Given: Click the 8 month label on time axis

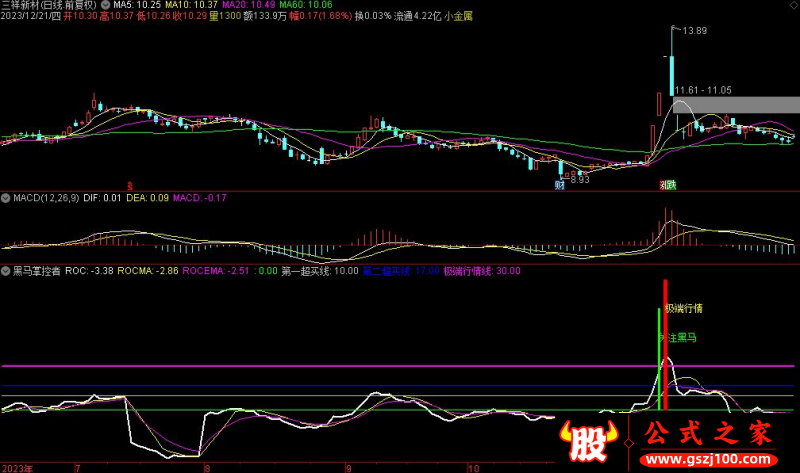Looking at the screenshot, I should coord(206,467).
